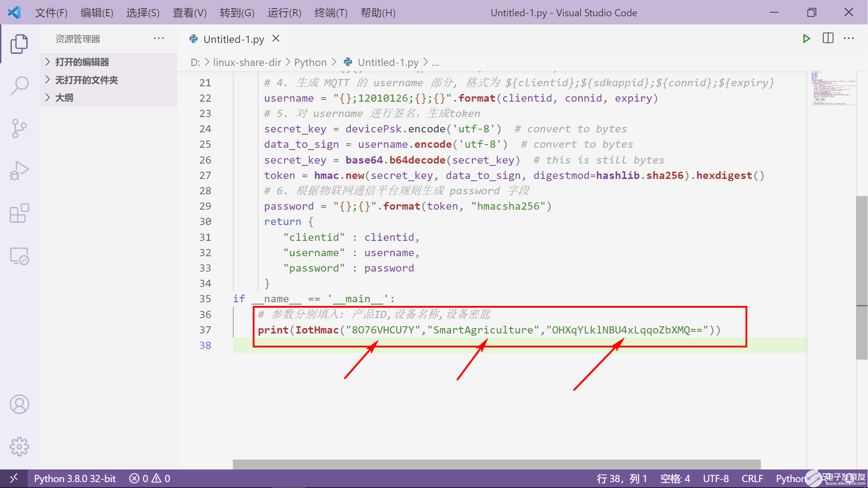The image size is (868, 488).
Task: Open the 终端(T) menu
Action: [331, 13]
